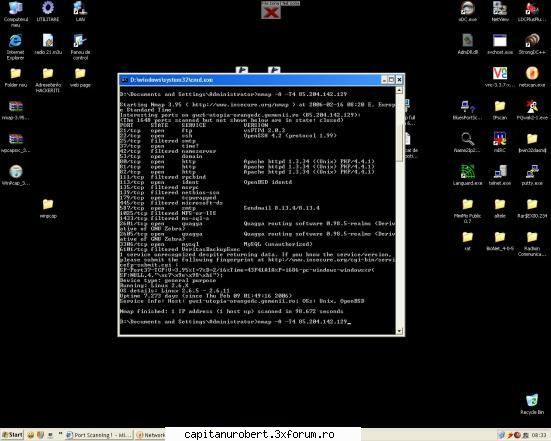This screenshot has width=551, height=441.
Task: Open the Panou de control shortcut
Action: click(x=80, y=47)
